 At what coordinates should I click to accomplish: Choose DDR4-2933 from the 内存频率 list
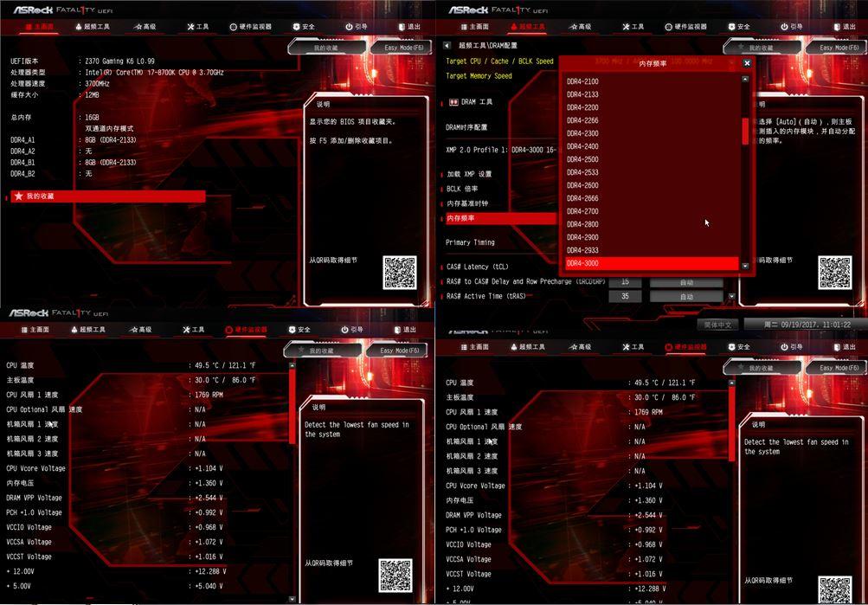(652, 250)
